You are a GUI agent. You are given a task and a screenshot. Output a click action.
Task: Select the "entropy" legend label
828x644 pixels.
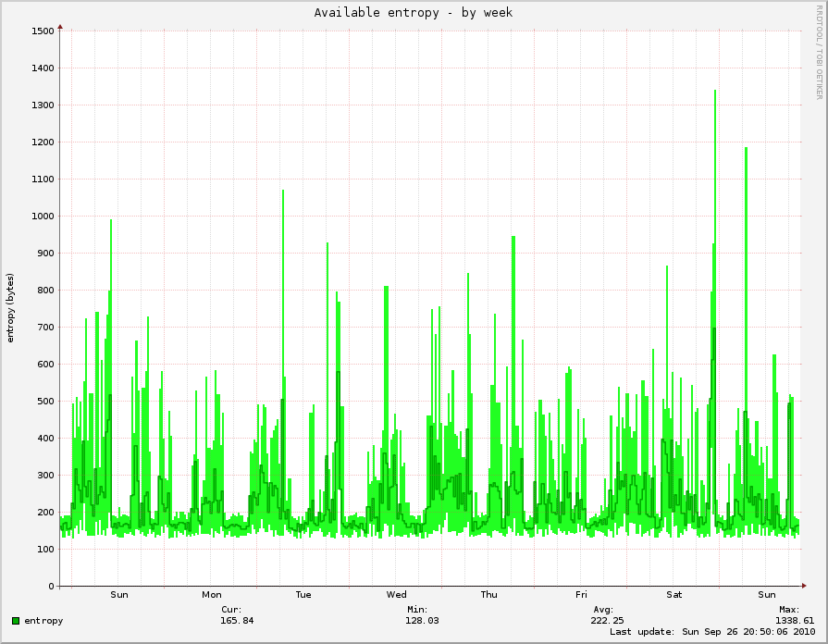[x=43, y=621]
